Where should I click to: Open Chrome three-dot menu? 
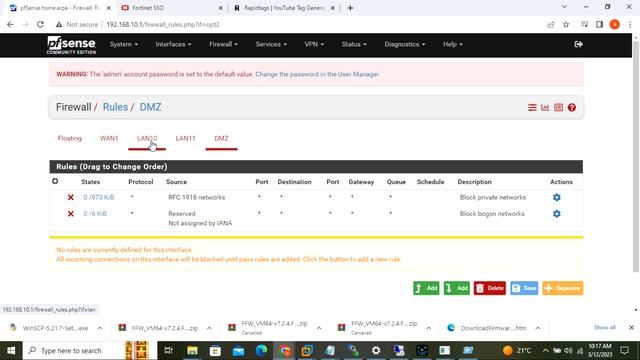[x=630, y=24]
